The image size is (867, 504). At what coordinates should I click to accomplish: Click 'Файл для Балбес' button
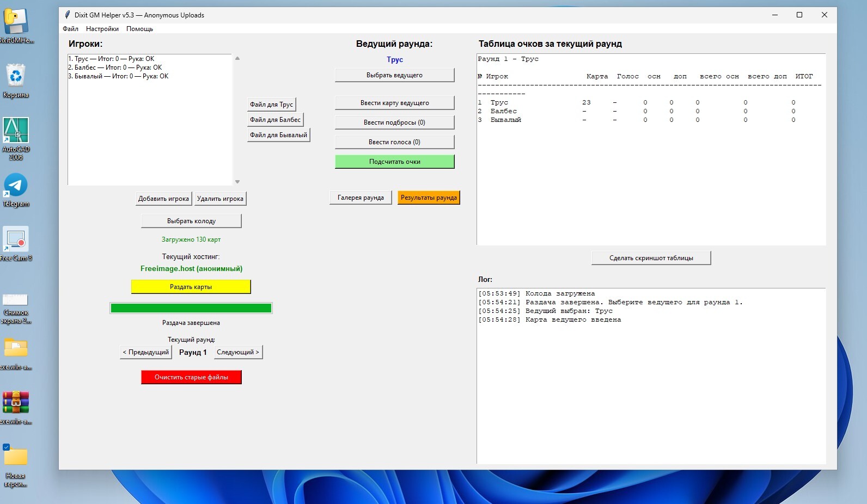(275, 120)
